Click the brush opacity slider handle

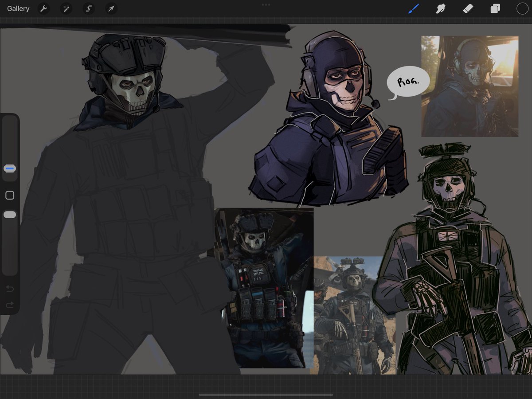pyautogui.click(x=10, y=215)
